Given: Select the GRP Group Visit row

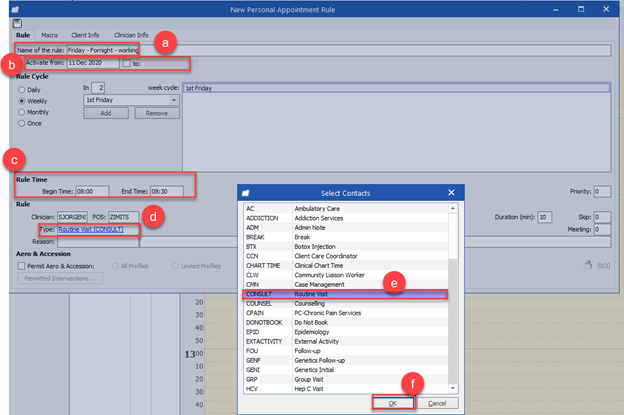Looking at the screenshot, I should tap(345, 380).
